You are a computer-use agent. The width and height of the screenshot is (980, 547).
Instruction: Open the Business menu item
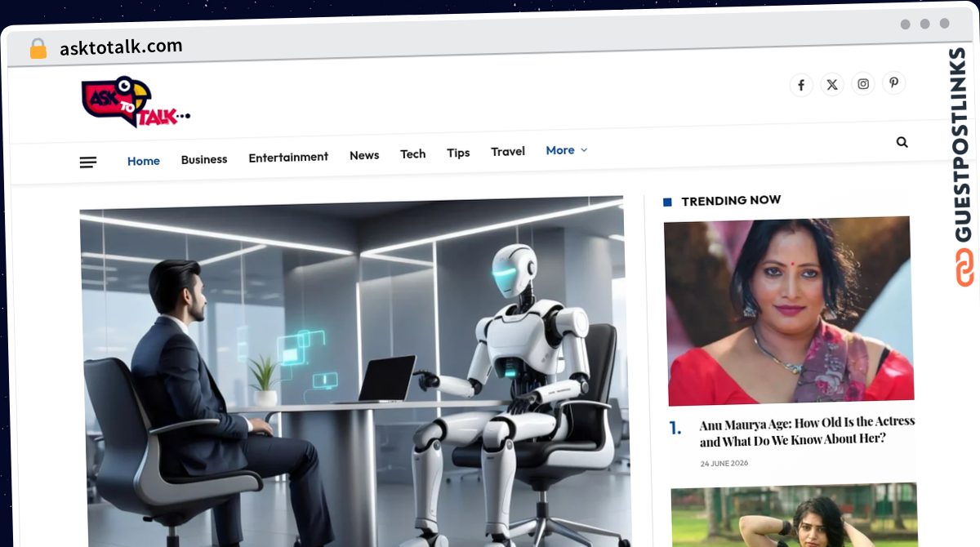tap(204, 159)
